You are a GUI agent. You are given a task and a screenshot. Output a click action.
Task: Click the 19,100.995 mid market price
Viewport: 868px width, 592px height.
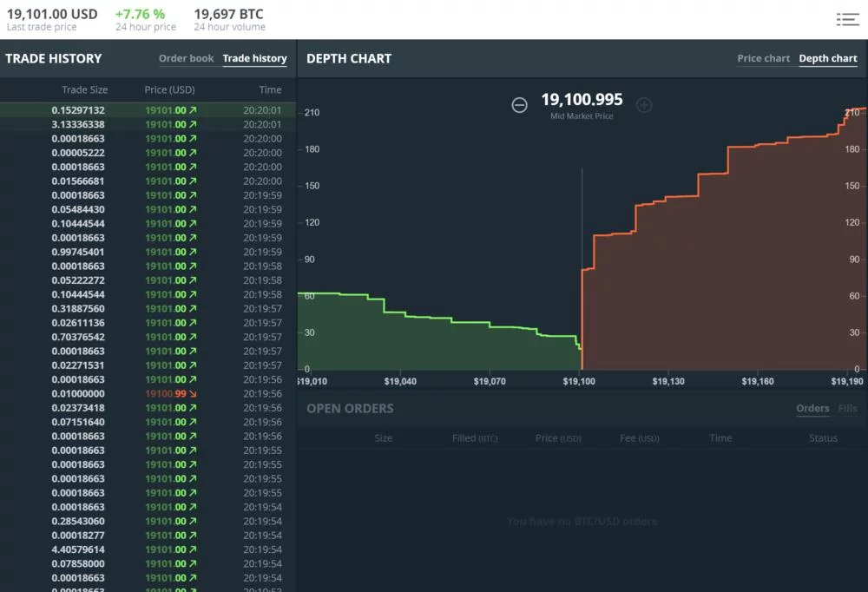582,100
